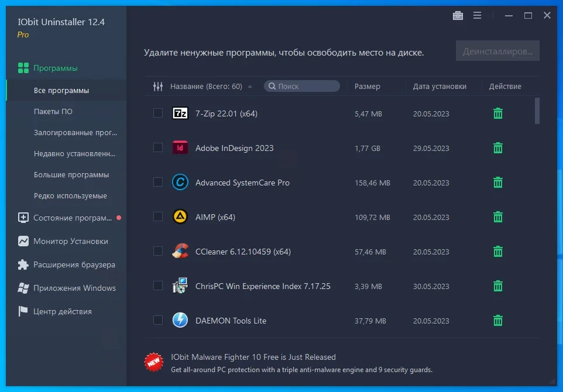Click the Расширения браузера puzzle icon
563x392 pixels.
tap(23, 264)
